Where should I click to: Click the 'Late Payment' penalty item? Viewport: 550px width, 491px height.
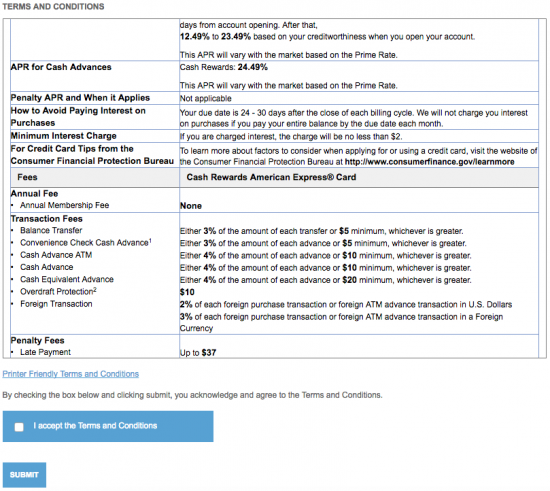(45, 352)
